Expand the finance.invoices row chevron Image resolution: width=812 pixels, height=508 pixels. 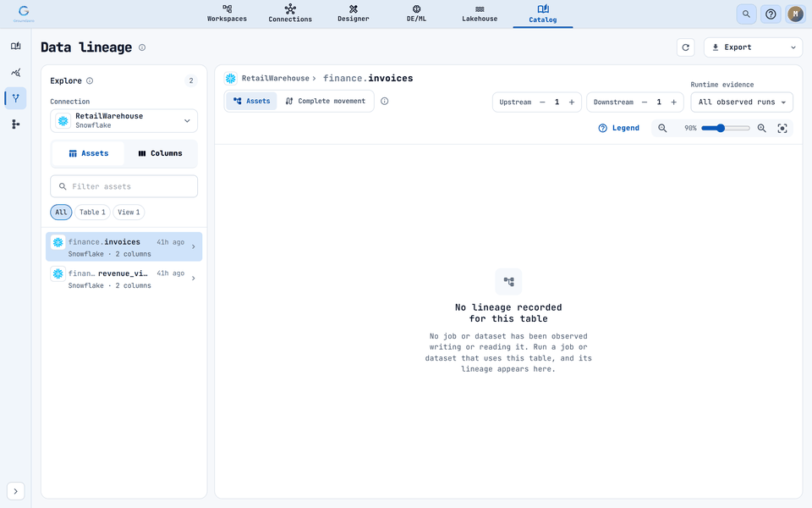pos(193,246)
